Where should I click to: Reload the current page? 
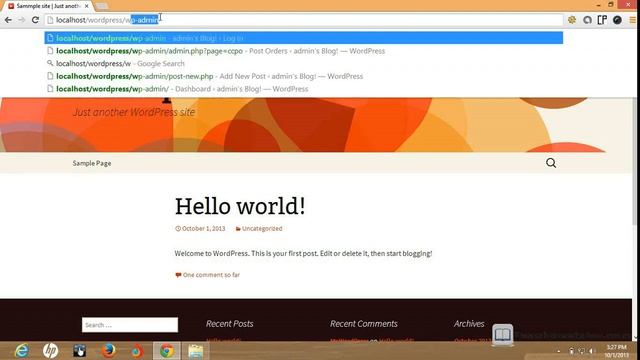36,20
